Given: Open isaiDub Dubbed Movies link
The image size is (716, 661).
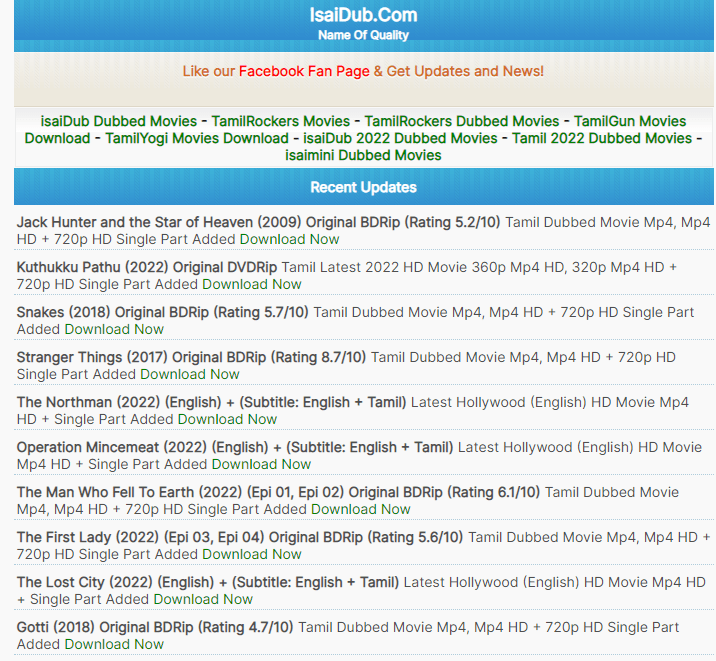Looking at the screenshot, I should pos(119,121).
